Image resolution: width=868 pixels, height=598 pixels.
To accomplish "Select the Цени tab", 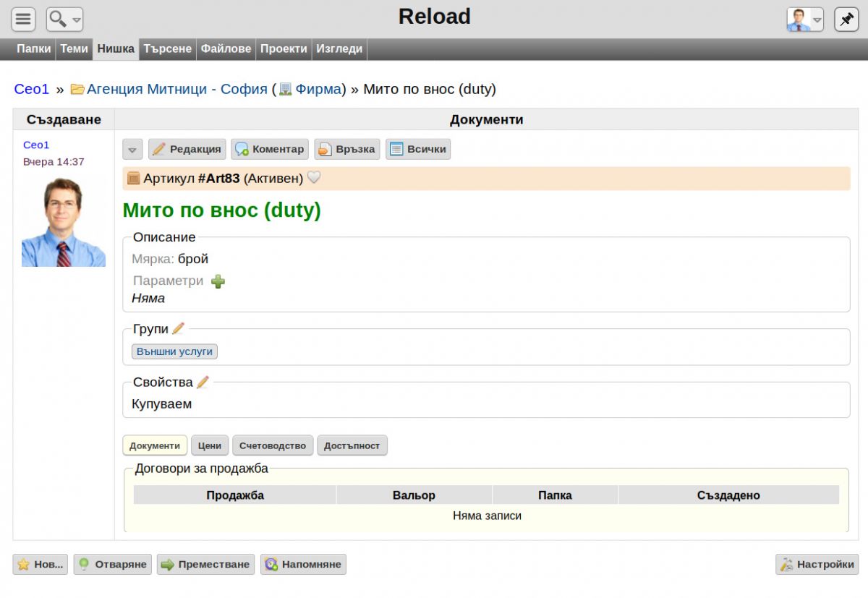I will point(210,445).
